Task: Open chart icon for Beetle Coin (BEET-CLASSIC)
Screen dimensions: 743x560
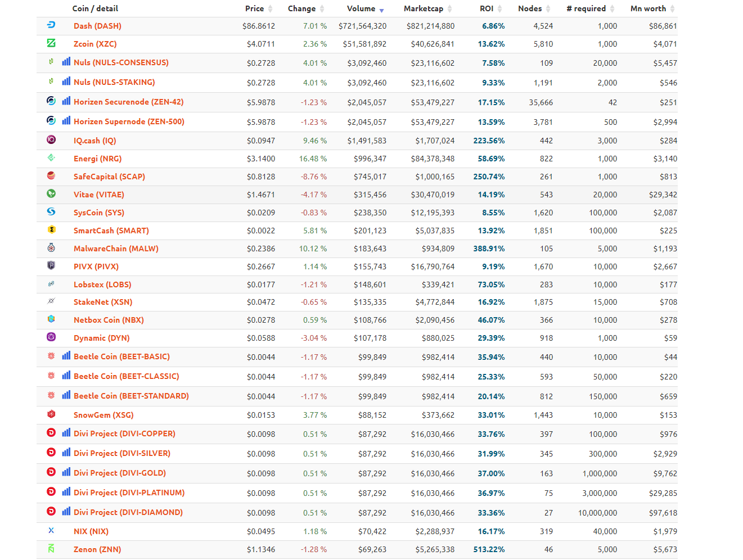Action: [66, 375]
